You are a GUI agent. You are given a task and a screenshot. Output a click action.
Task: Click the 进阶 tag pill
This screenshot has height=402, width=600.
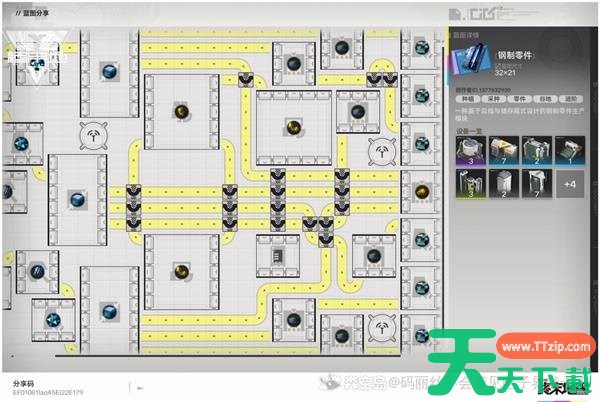pos(571,99)
